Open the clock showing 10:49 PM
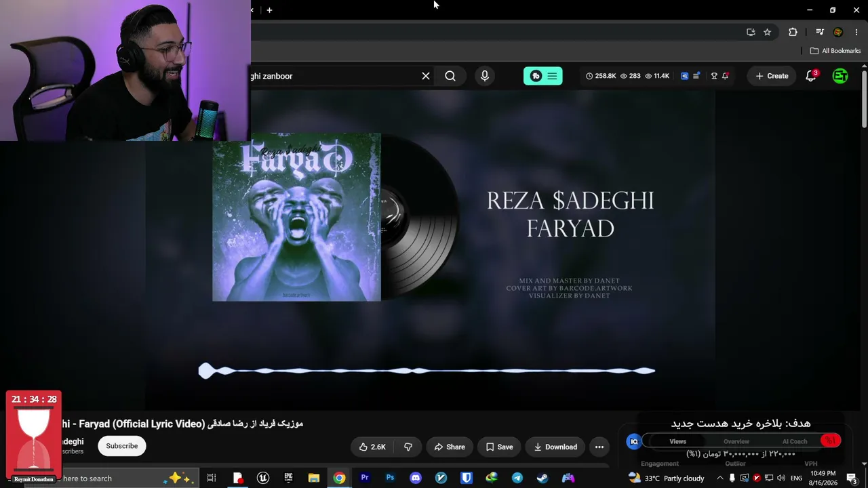Image resolution: width=868 pixels, height=488 pixels. 823,478
